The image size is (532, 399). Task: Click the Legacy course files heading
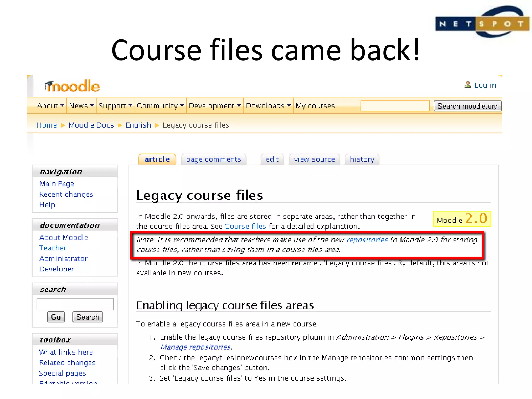199,195
